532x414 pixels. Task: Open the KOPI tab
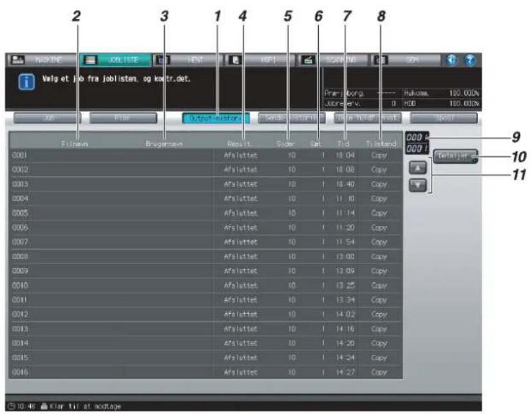coord(260,60)
